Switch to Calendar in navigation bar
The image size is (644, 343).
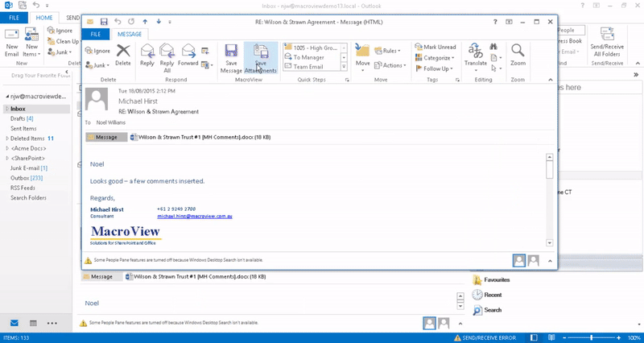pyautogui.click(x=33, y=324)
